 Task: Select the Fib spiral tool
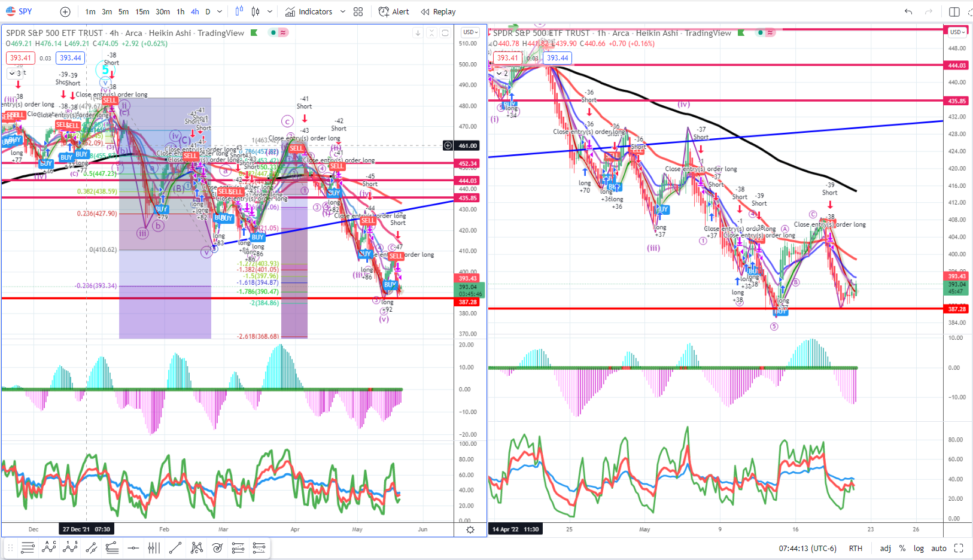click(217, 547)
